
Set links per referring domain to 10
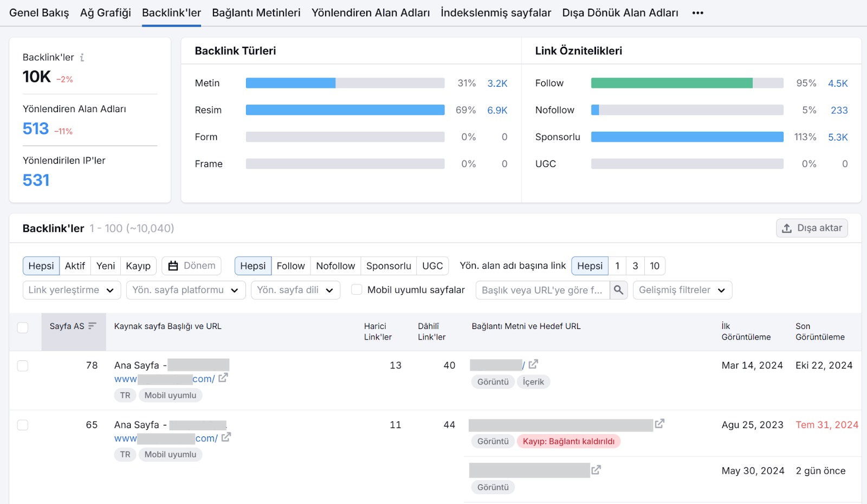(655, 266)
